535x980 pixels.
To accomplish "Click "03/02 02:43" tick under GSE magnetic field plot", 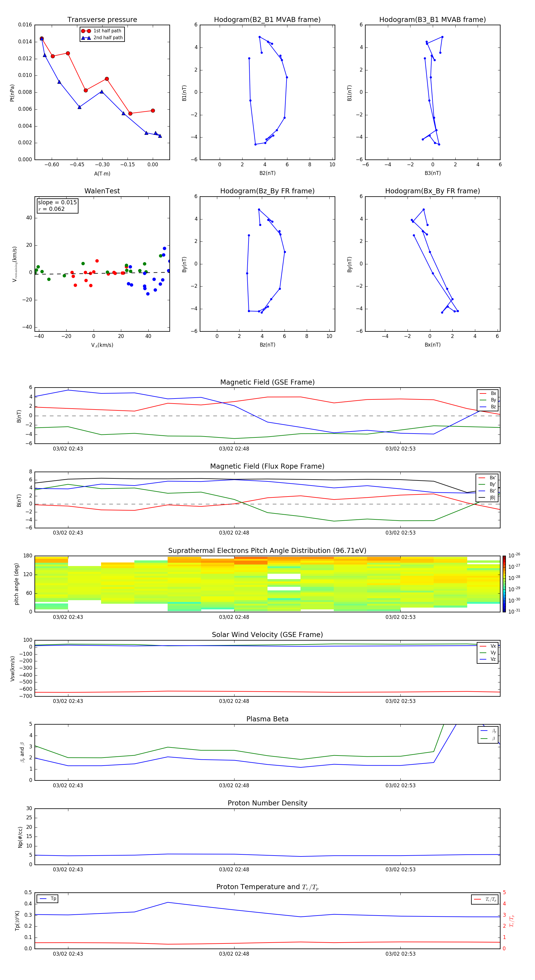I will [68, 448].
